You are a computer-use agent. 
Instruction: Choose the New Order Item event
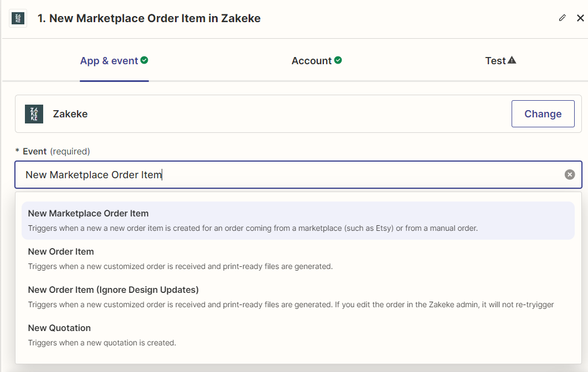(298, 259)
